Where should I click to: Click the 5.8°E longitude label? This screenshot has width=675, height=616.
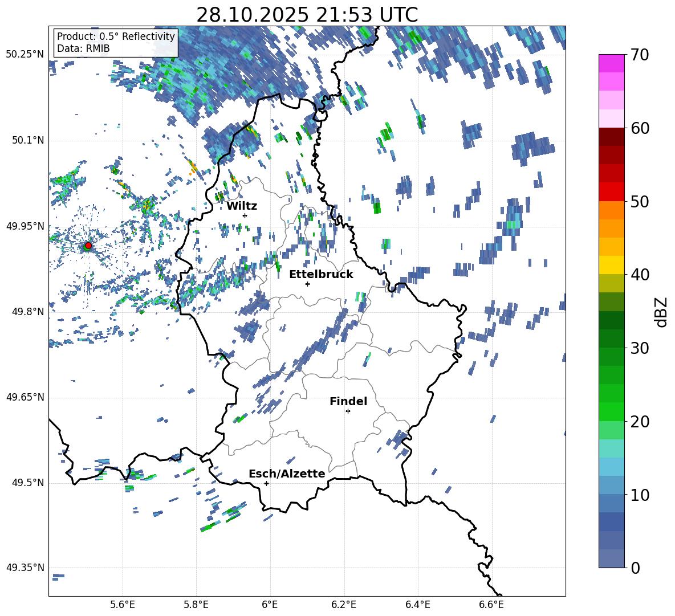click(196, 605)
